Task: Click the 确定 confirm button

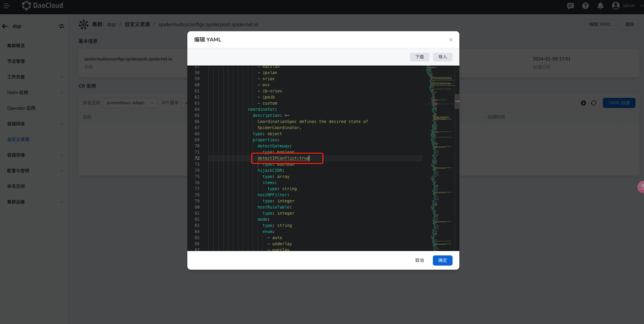Action: [442, 260]
